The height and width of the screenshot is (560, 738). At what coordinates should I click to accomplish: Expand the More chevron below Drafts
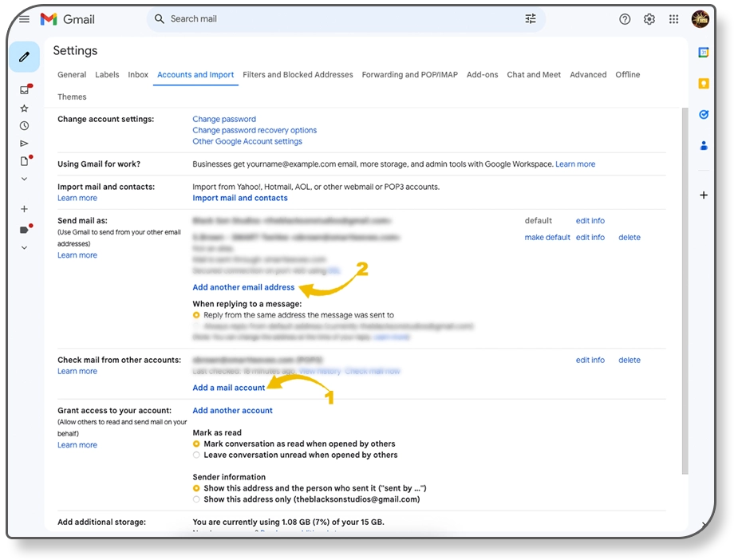24,179
